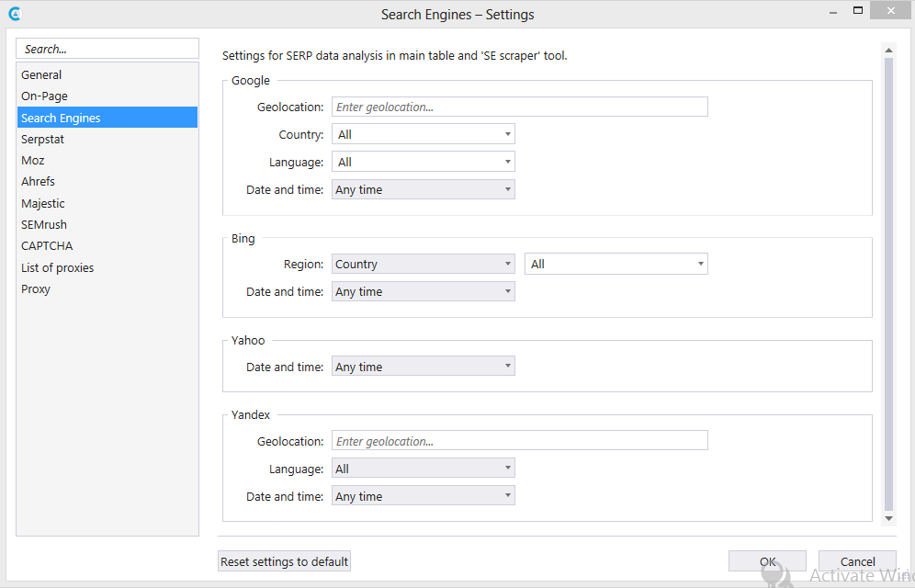This screenshot has width=915, height=588.
Task: Expand the Bing region value dropdown showing All
Action: point(616,264)
